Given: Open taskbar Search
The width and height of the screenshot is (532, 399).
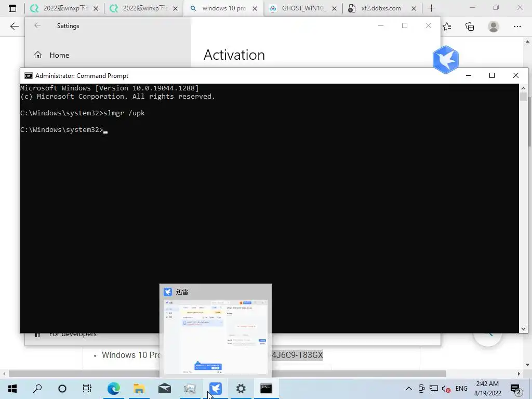Looking at the screenshot, I should pyautogui.click(x=37, y=389).
